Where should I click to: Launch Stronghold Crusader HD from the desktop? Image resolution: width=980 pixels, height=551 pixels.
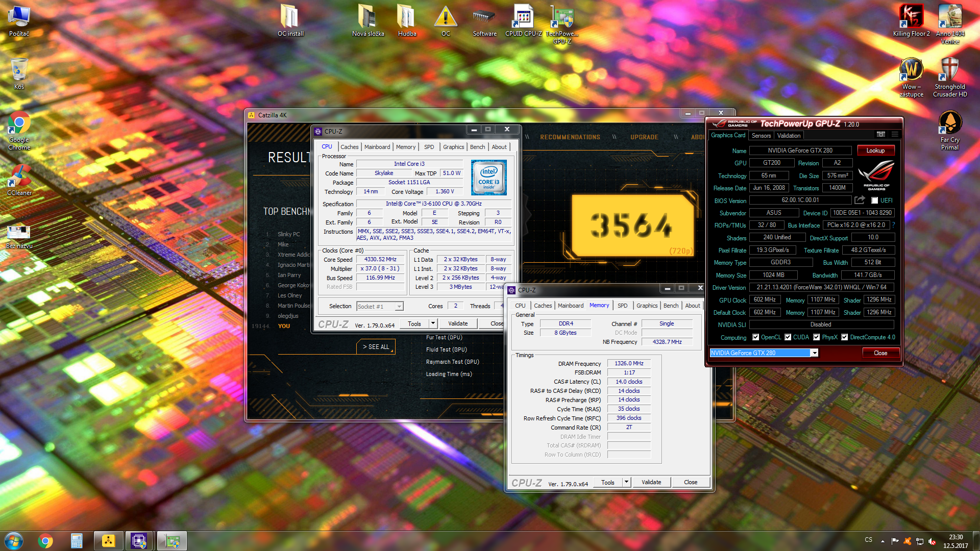click(950, 78)
